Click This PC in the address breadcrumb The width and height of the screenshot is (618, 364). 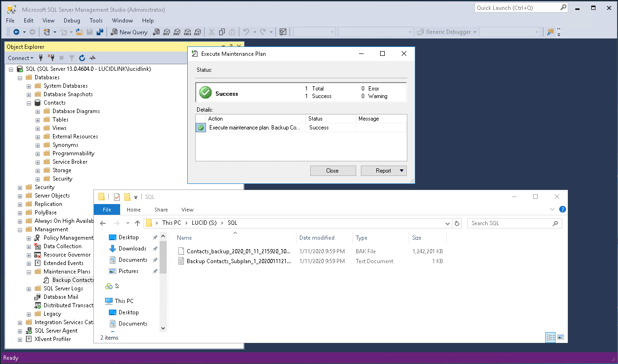coord(171,223)
